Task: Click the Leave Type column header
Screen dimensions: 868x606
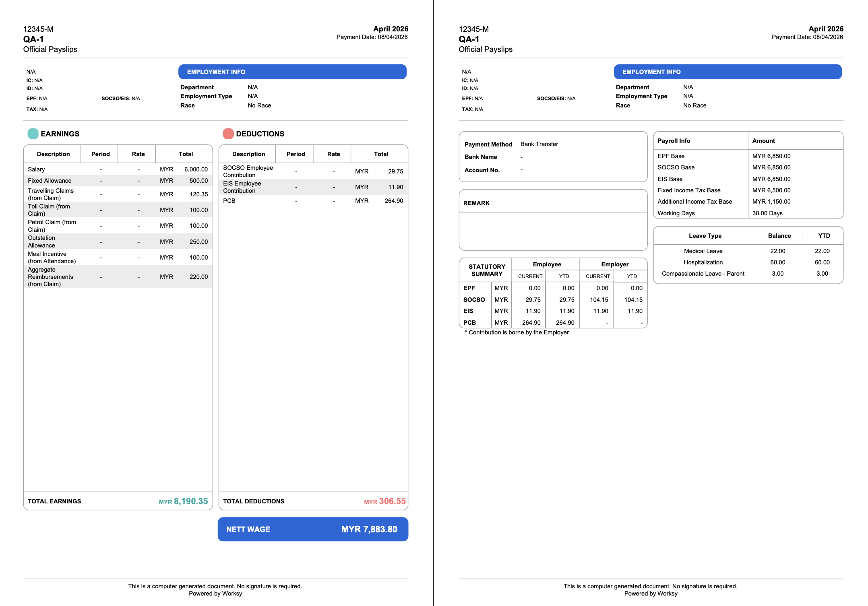Action: (x=705, y=236)
